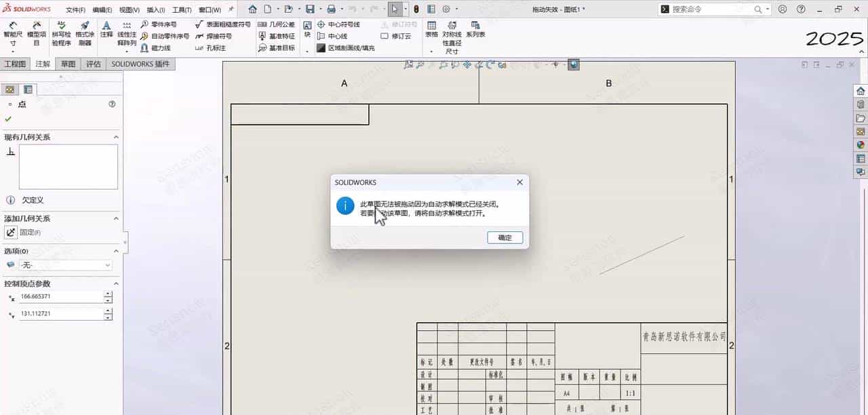Collapse the 现有几何关系 section
Viewport: 868px width, 415px height.
coord(114,137)
